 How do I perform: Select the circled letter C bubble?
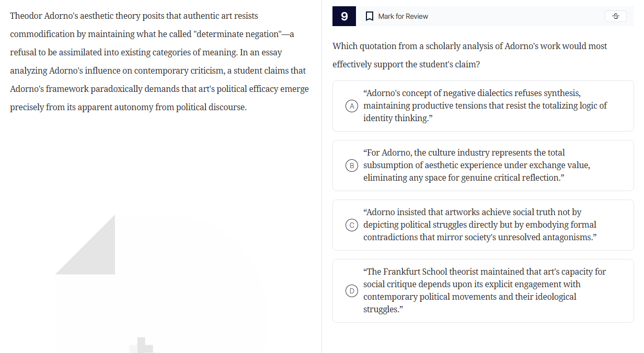352,225
